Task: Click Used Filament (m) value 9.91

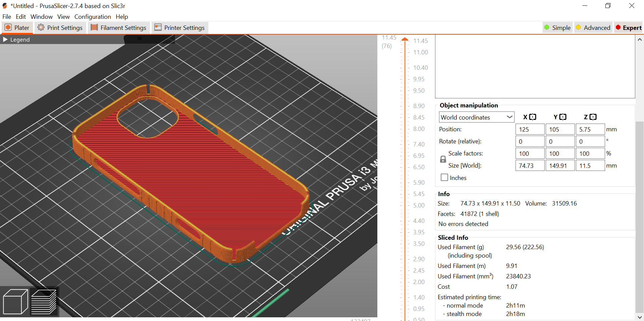Action: pos(512,266)
